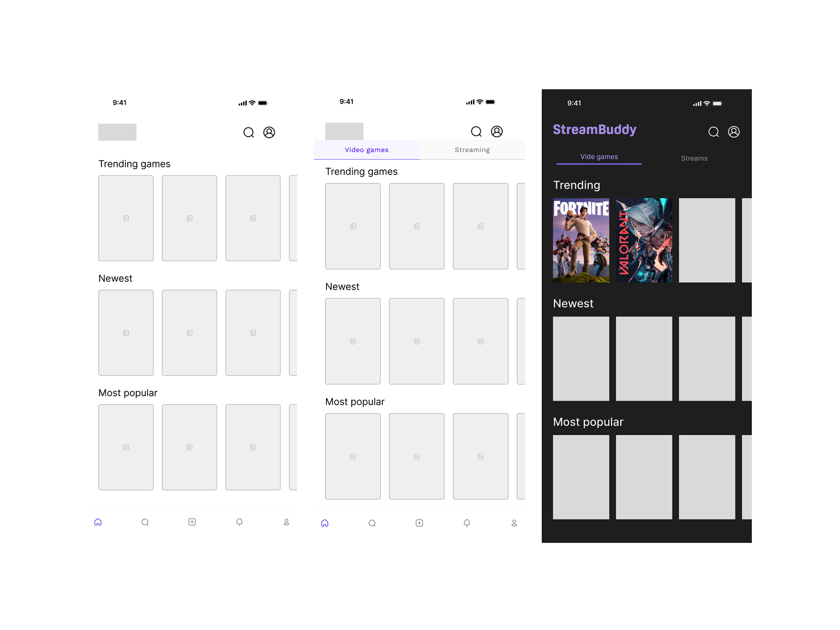Click Most popular heading in first wireframe

[x=128, y=393]
